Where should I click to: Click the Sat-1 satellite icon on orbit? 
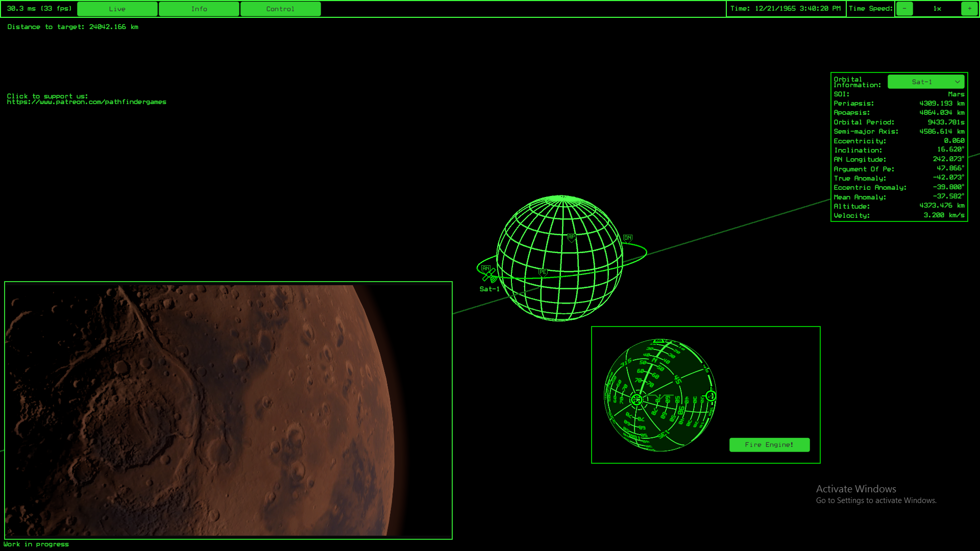click(x=491, y=276)
